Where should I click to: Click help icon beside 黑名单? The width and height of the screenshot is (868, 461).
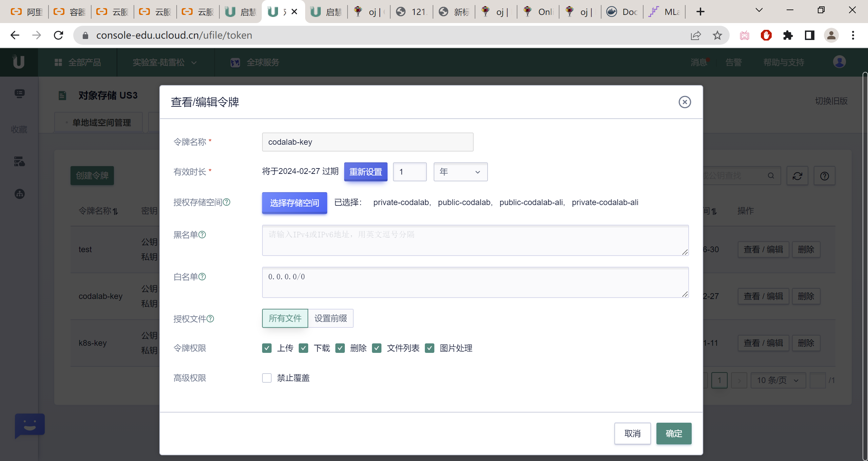pos(202,235)
